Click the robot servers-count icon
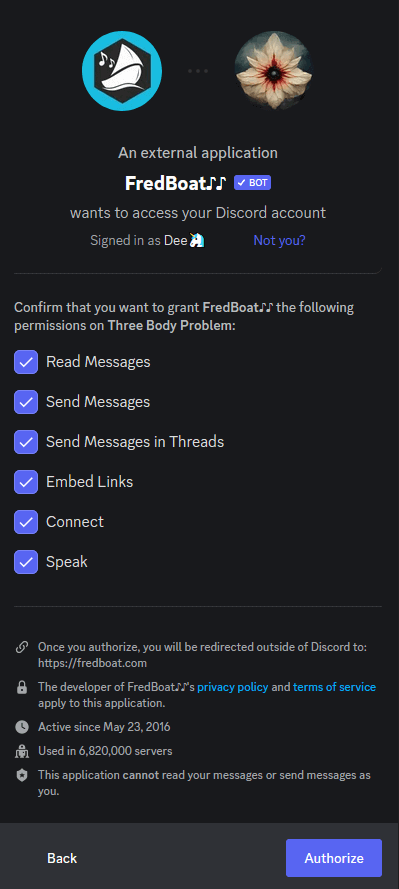Image resolution: width=399 pixels, height=889 pixels. click(x=22, y=752)
